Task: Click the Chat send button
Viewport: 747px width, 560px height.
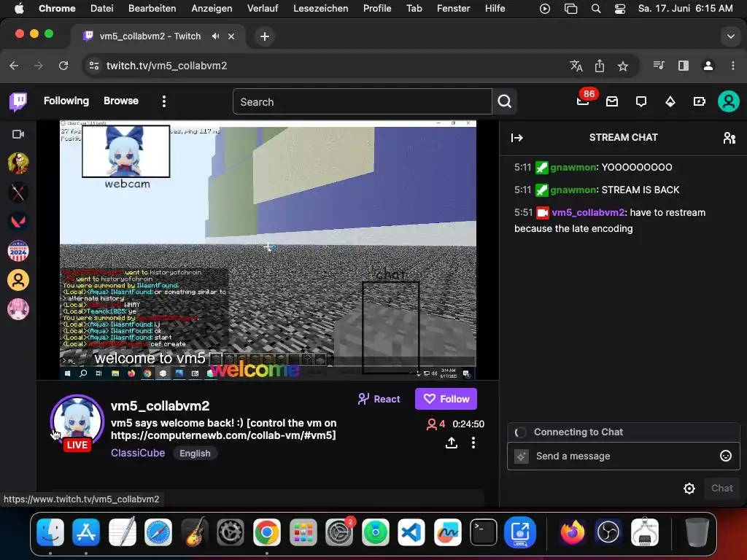Action: (x=721, y=488)
